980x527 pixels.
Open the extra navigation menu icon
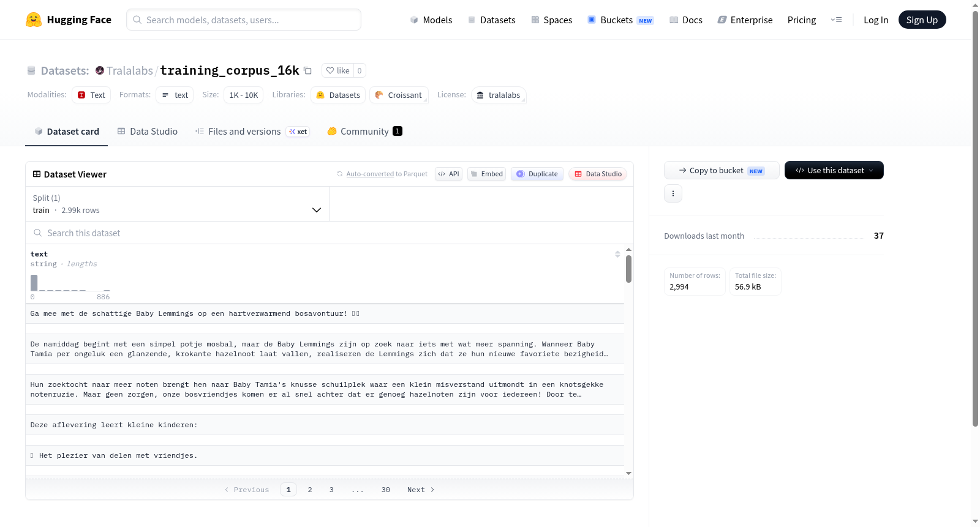pos(836,20)
